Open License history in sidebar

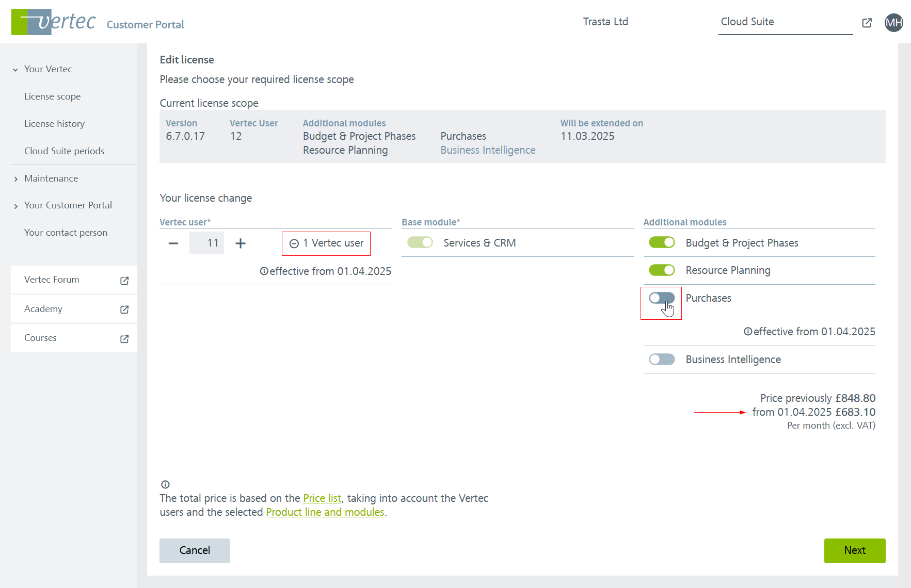click(54, 124)
